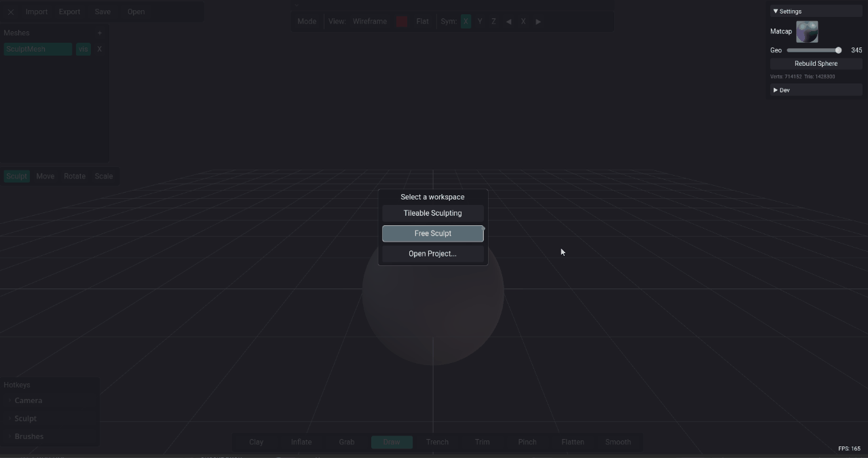Switch to Sculpt transform tab

(16, 176)
